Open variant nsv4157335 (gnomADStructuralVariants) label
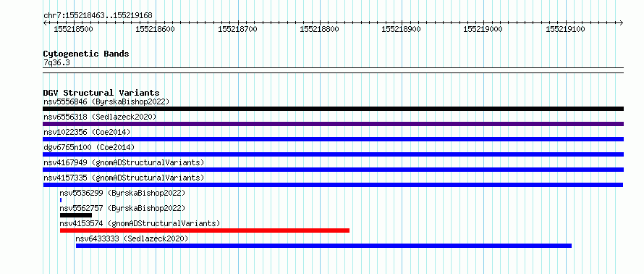The width and height of the screenshot is (644, 274). click(x=124, y=178)
